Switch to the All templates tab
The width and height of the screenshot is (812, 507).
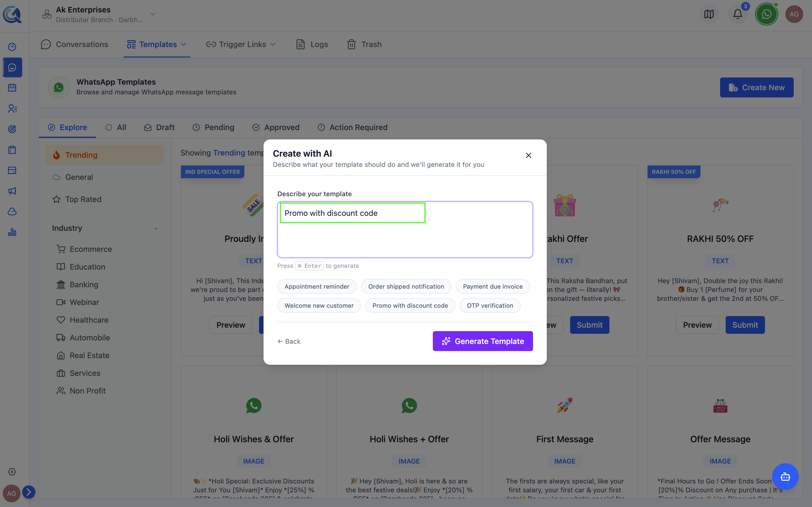[116, 127]
